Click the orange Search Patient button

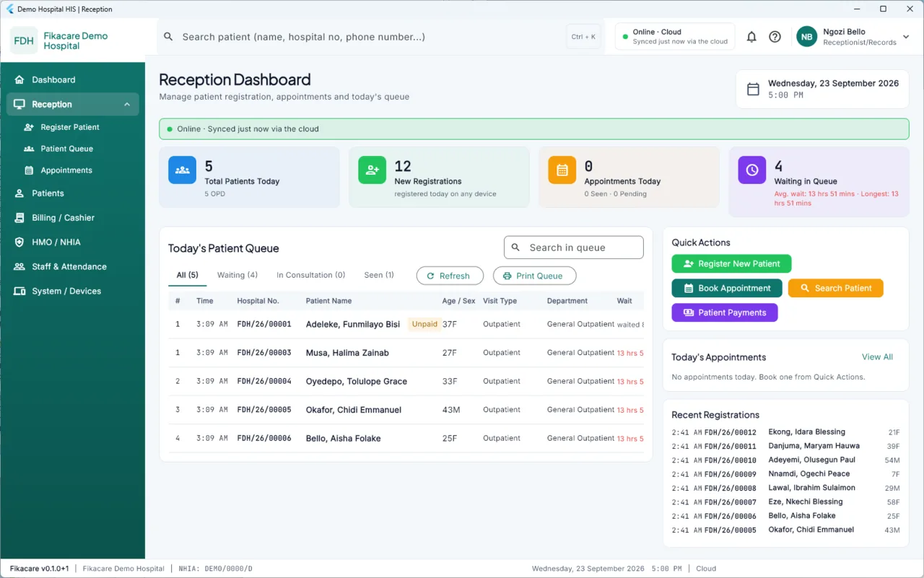tap(836, 288)
